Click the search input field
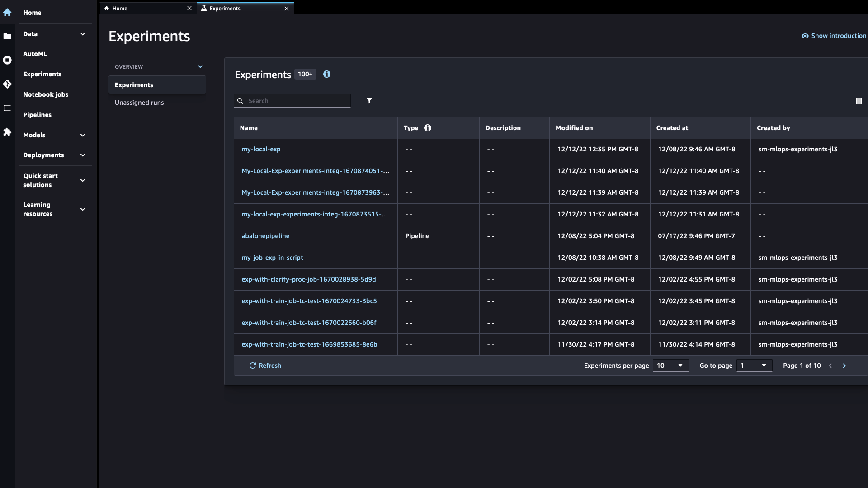868x488 pixels. pos(292,100)
